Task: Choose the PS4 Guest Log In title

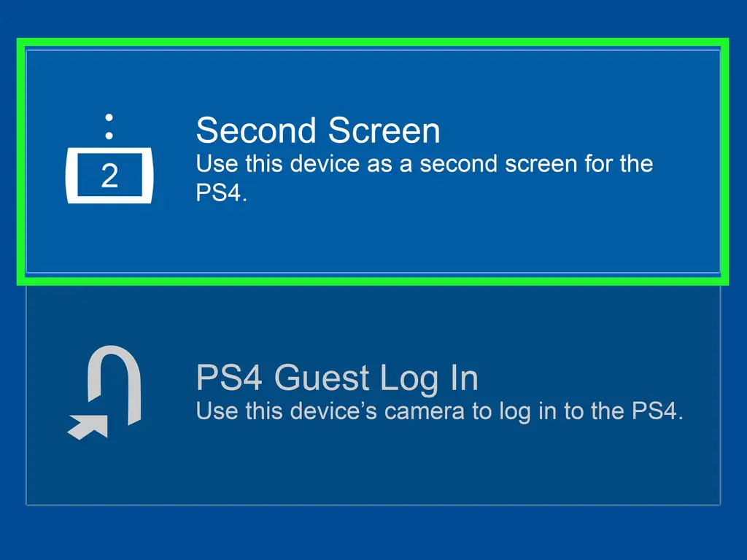Action: point(337,378)
